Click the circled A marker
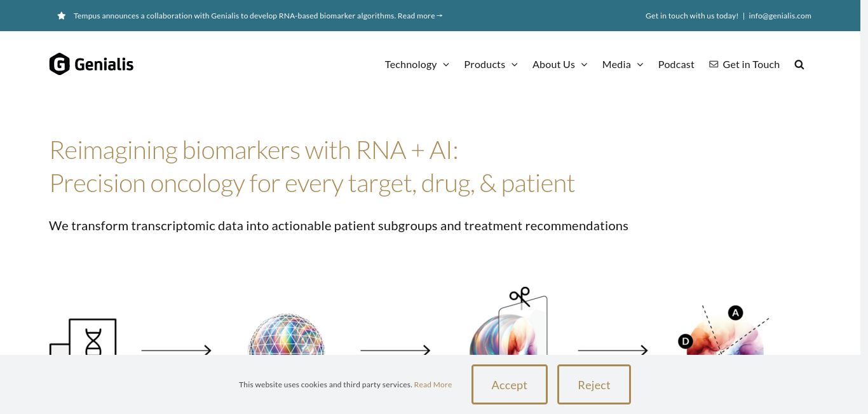The image size is (868, 414). click(x=735, y=312)
